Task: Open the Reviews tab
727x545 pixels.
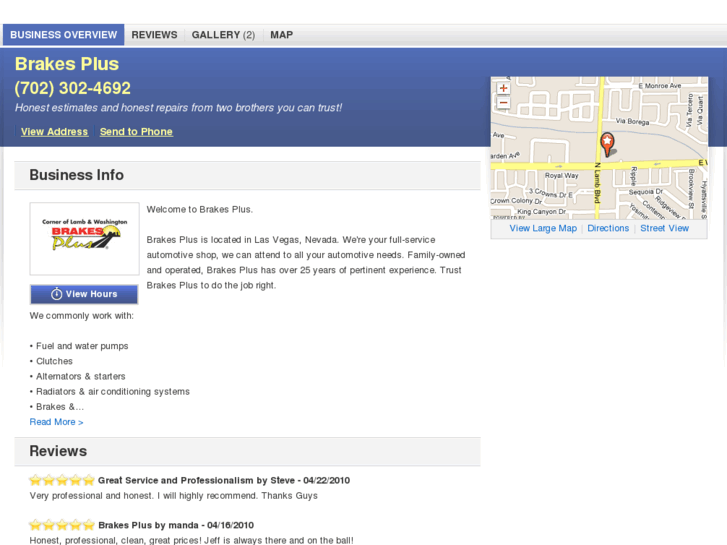Action: click(x=154, y=35)
